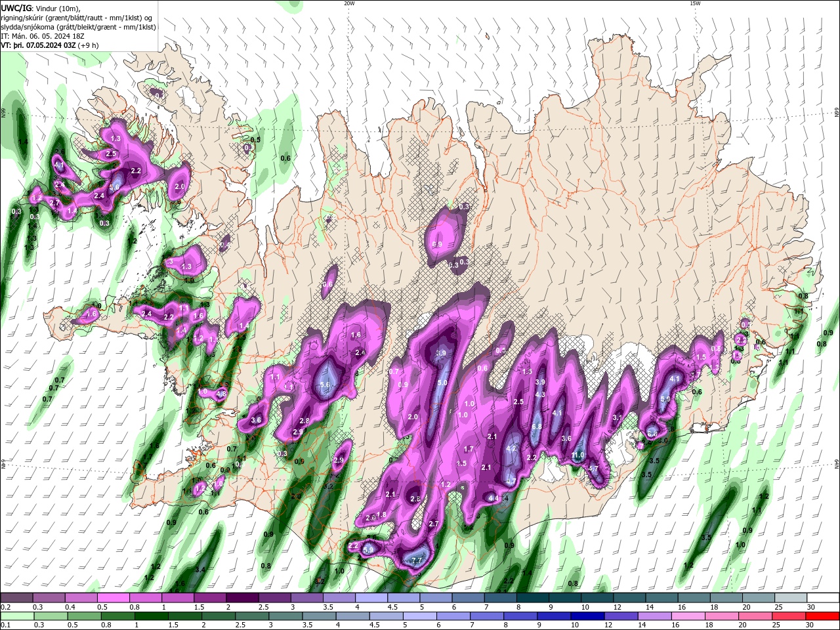Screen dimensions: 840x630
Task: Click the '11.0' precipitation value on the map
Action: [x=577, y=455]
